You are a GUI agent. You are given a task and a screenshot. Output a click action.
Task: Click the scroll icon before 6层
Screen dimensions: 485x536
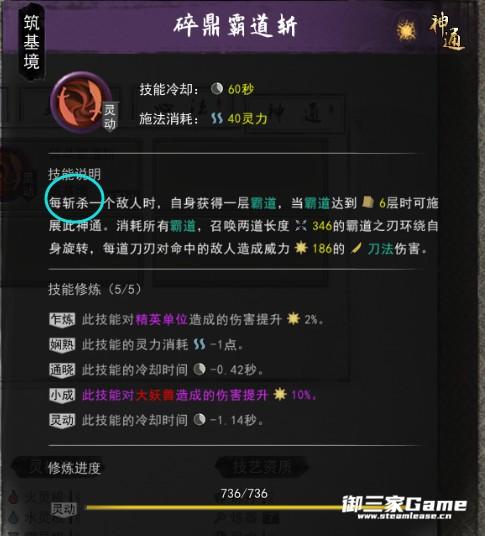pyautogui.click(x=368, y=202)
